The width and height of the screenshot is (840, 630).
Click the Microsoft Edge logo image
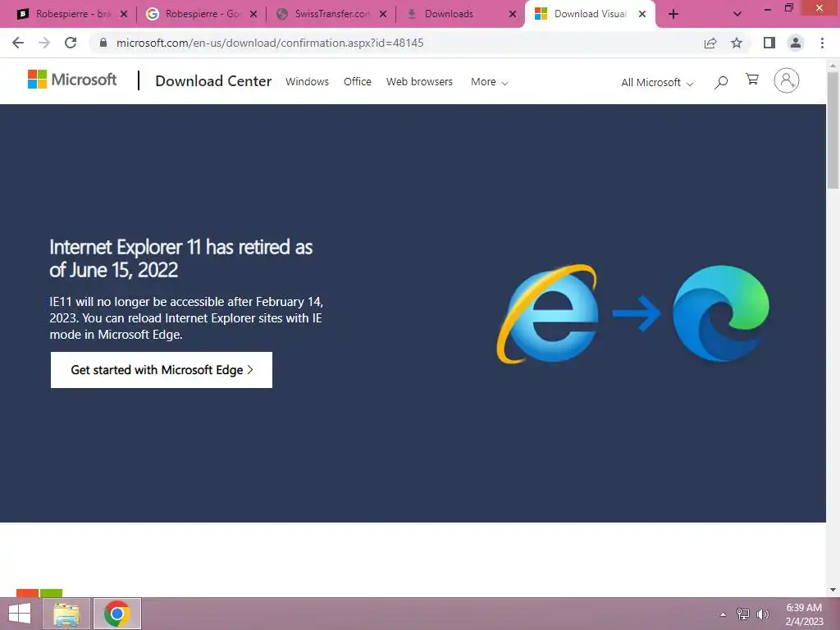721,313
